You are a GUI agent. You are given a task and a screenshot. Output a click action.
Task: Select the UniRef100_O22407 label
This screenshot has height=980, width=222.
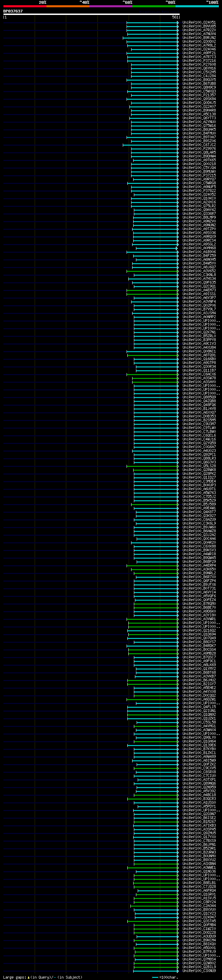click(199, 106)
